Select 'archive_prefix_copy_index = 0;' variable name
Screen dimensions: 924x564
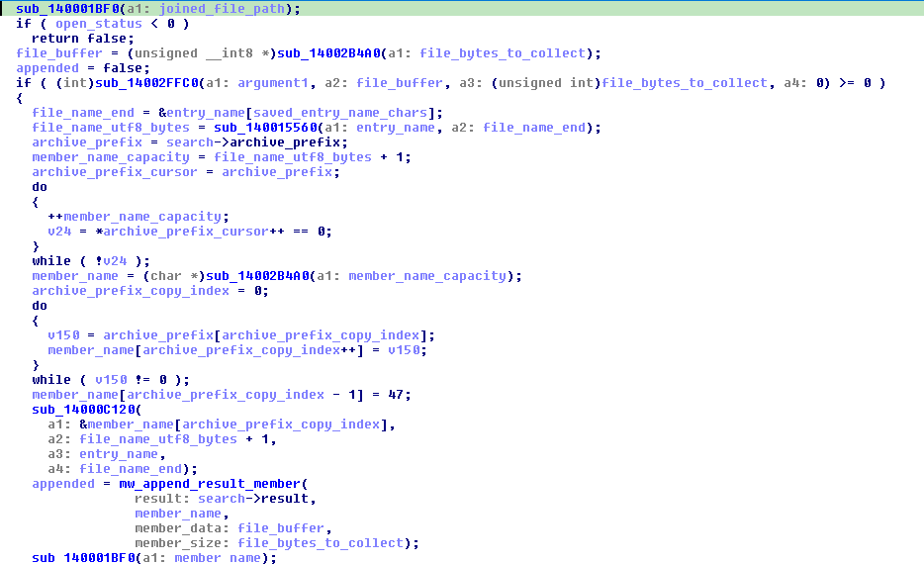131,291
